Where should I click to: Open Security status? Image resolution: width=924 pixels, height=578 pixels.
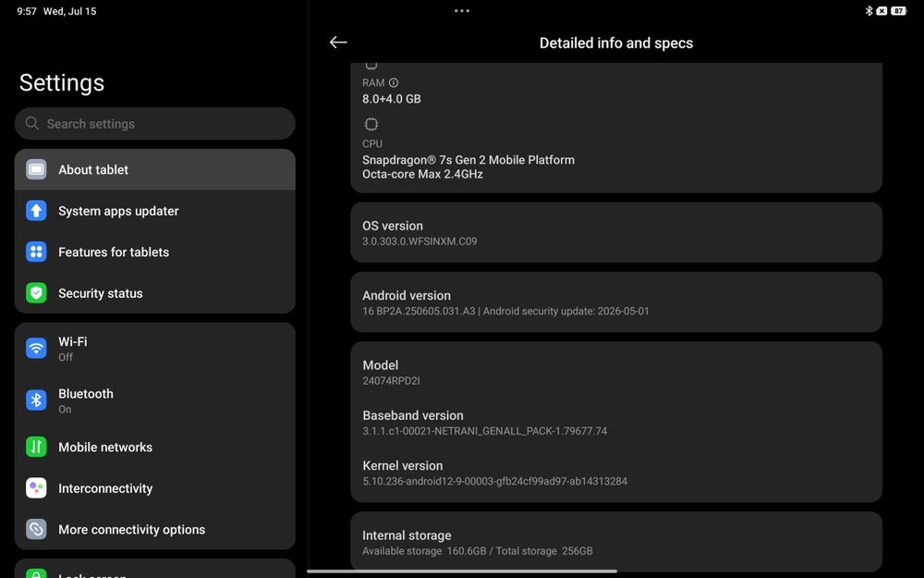tap(155, 293)
